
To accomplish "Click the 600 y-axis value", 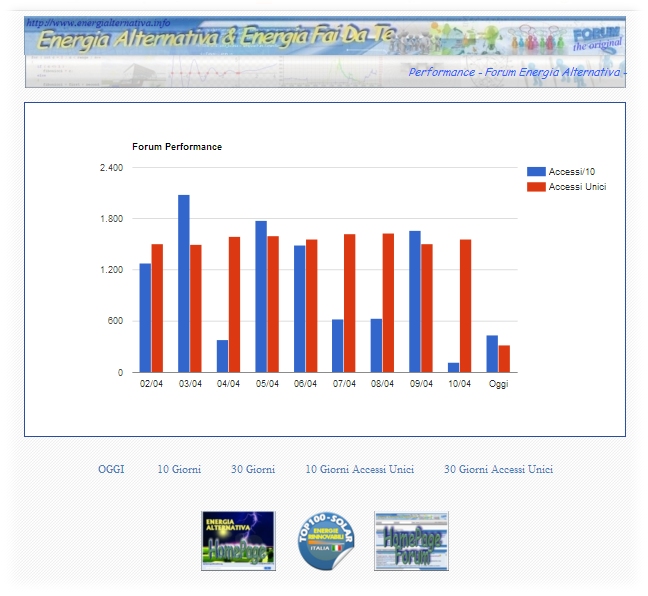I will point(115,321).
